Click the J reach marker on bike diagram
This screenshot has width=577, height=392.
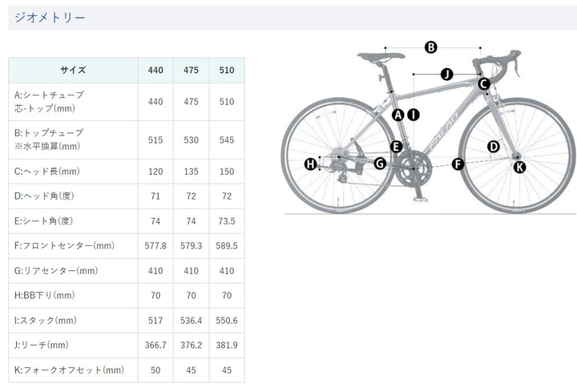coord(447,74)
